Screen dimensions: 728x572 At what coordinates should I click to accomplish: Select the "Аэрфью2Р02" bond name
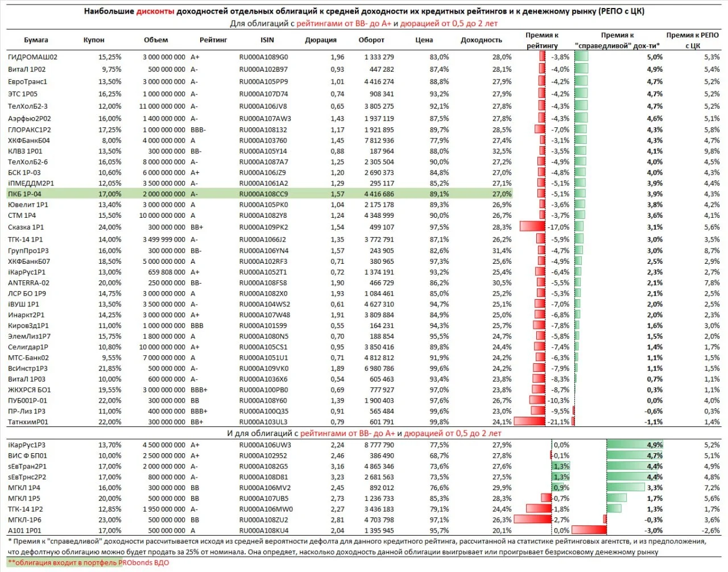coord(30,119)
